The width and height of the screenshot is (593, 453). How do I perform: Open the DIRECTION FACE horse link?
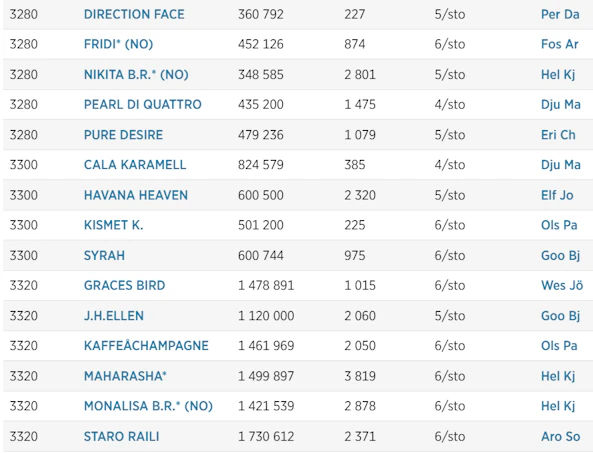point(134,14)
